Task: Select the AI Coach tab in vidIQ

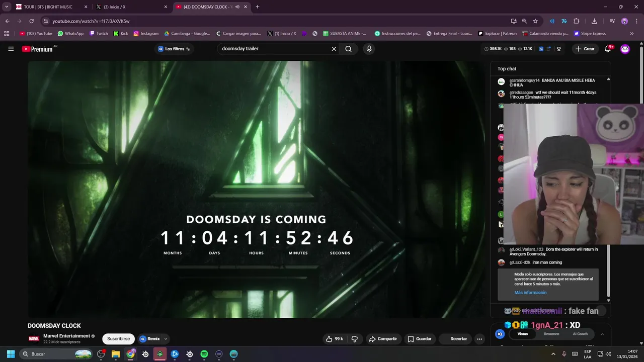Action: 580,334
